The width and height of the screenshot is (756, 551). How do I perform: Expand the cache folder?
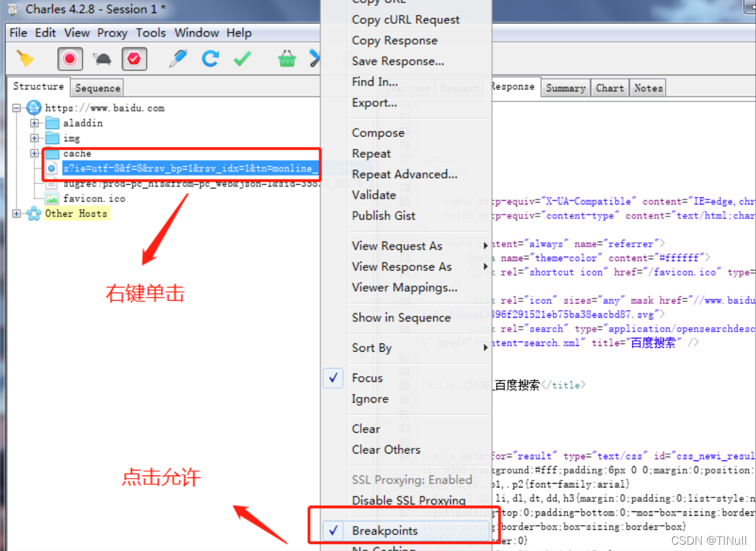pos(35,153)
